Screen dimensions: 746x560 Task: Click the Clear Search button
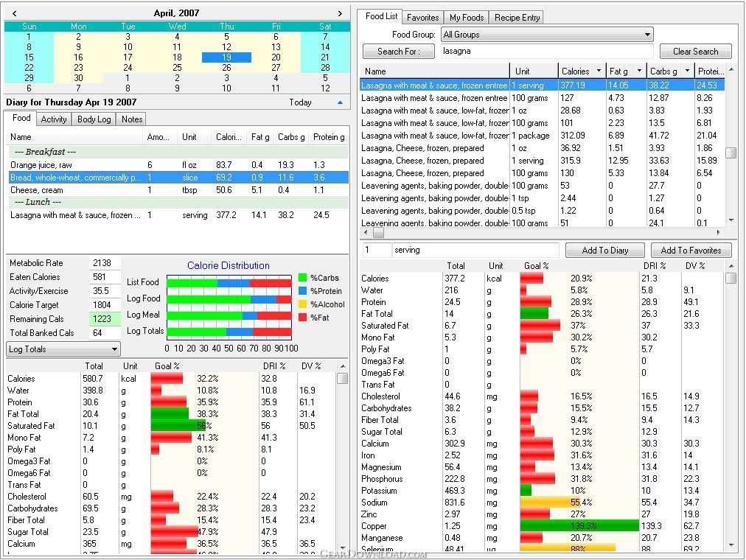(x=696, y=52)
